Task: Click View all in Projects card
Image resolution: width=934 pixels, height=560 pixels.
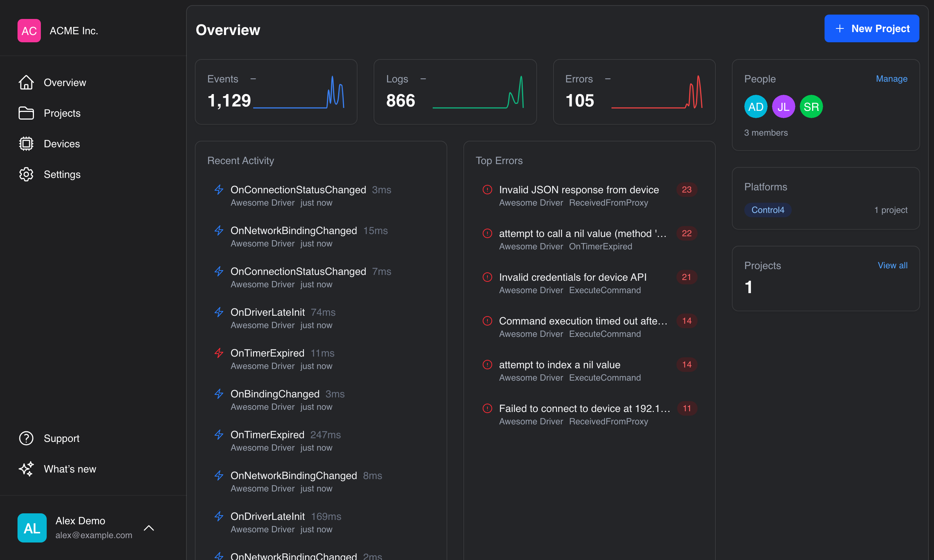Action: click(x=892, y=265)
